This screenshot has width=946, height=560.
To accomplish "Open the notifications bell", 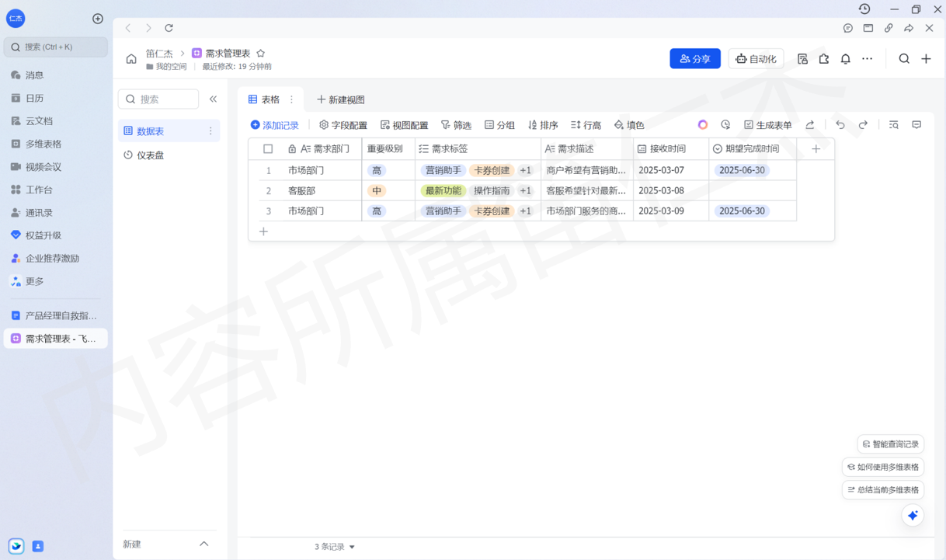I will tap(846, 59).
